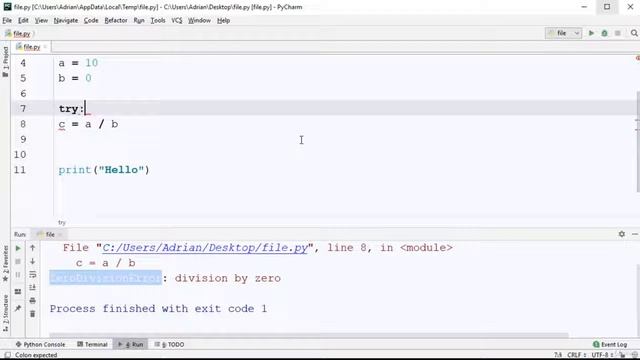Open the run configuration 'file' dropdown
This screenshot has width=640, height=360.
(x=563, y=33)
